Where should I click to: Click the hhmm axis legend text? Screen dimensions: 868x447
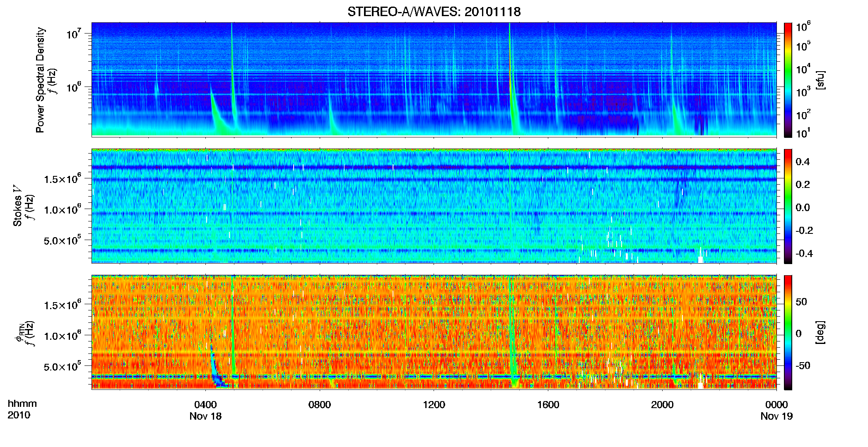tap(22, 404)
